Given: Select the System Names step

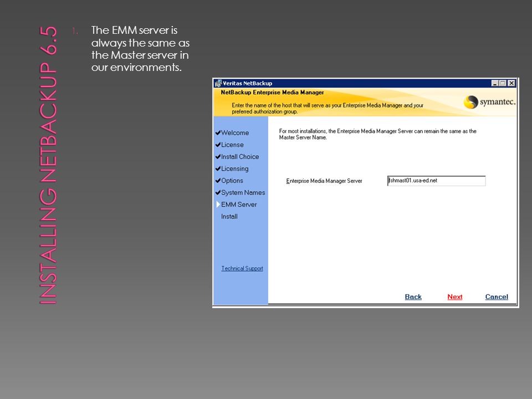Looking at the screenshot, I should (x=243, y=193).
